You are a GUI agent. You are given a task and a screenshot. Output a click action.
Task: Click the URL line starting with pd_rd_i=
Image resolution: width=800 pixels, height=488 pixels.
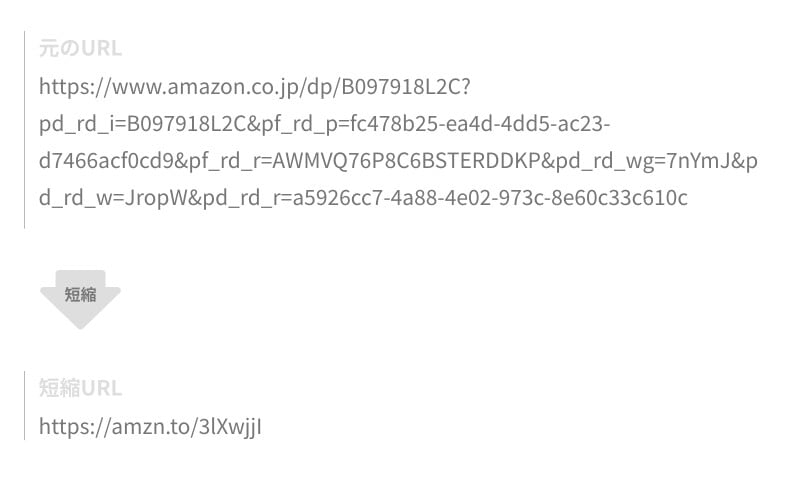pyautogui.click(x=324, y=124)
